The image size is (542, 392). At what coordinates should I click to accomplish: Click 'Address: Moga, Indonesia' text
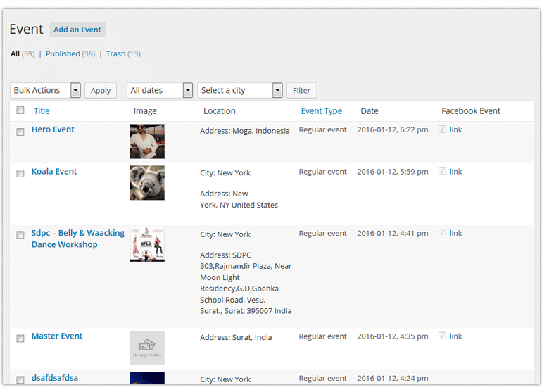(x=245, y=131)
